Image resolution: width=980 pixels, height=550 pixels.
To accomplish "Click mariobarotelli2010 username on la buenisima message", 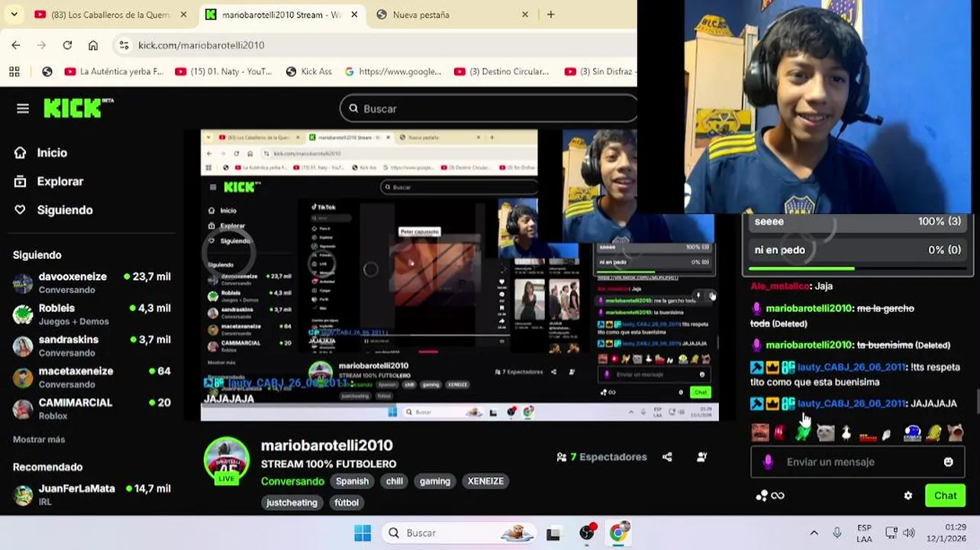I will click(808, 345).
